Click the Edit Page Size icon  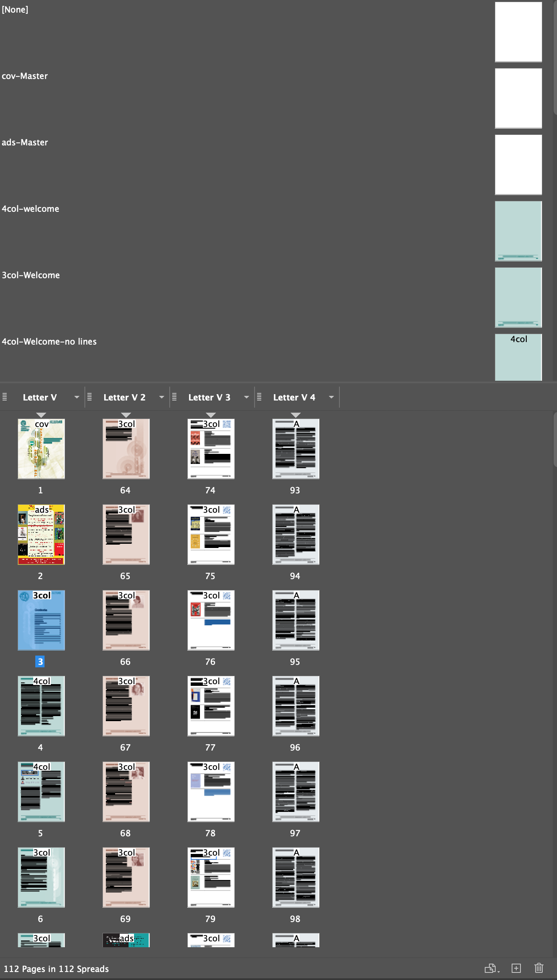[492, 968]
